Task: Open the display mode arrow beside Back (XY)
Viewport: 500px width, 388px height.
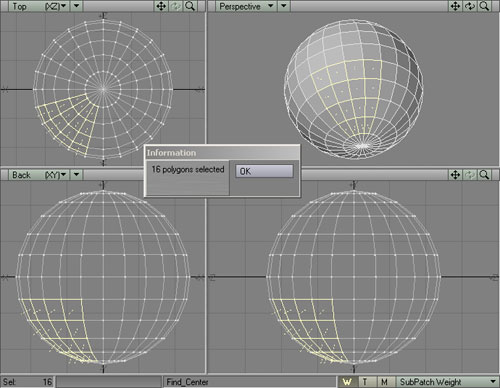Action: pyautogui.click(x=76, y=175)
